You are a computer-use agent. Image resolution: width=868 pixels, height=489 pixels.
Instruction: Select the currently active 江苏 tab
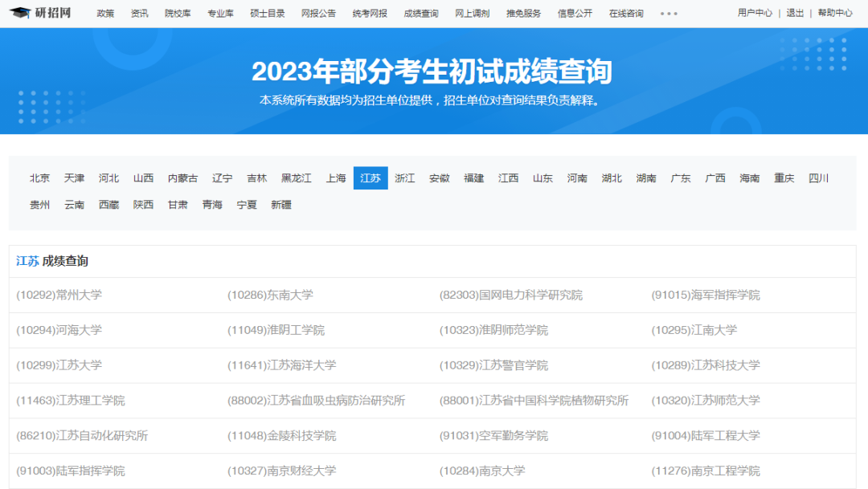click(371, 178)
